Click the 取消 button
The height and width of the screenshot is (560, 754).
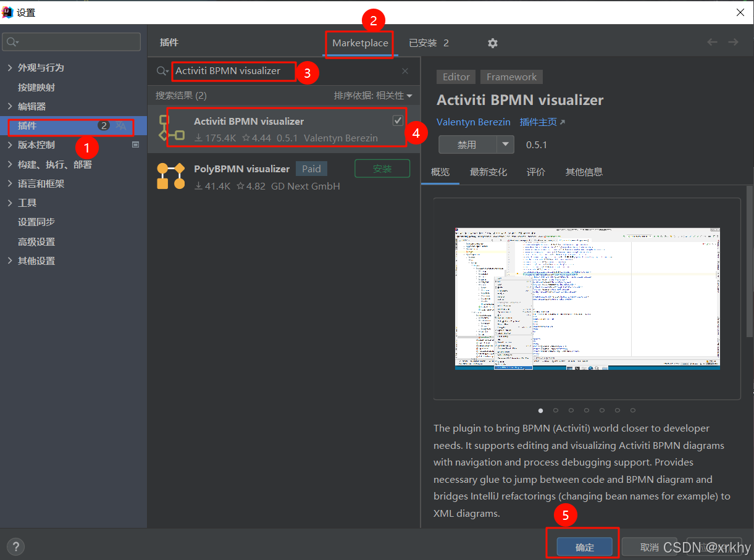point(649,547)
